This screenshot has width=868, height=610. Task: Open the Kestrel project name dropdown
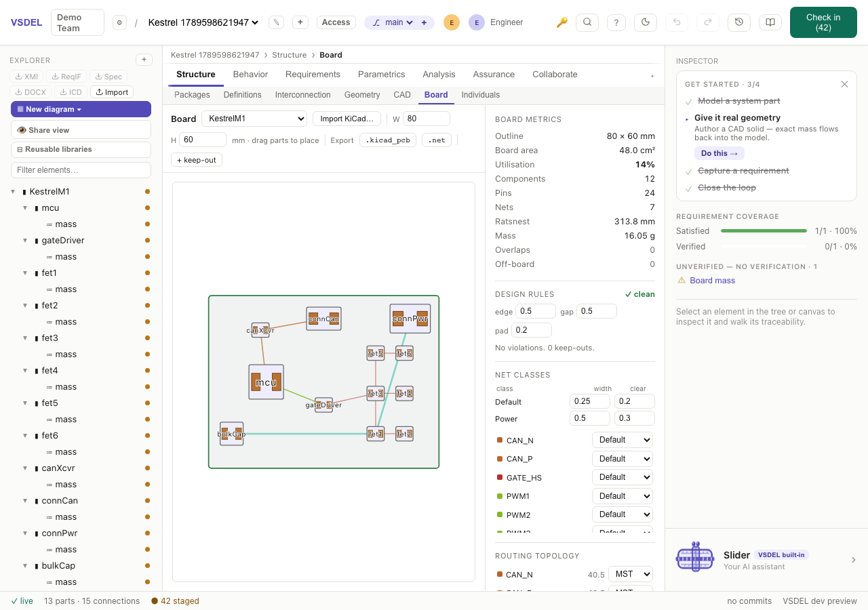[203, 22]
